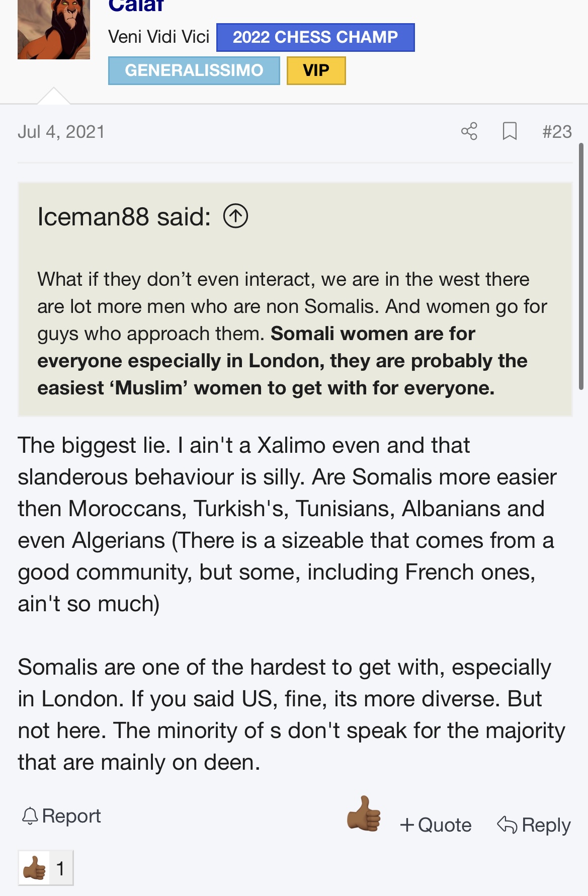Click the VIP badge

click(316, 70)
